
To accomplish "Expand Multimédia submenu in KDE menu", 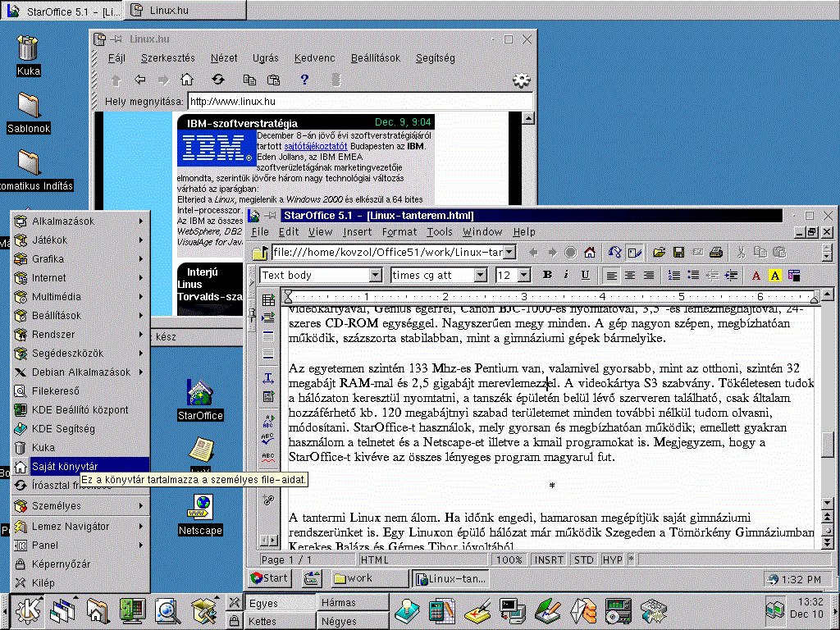I will (x=81, y=296).
